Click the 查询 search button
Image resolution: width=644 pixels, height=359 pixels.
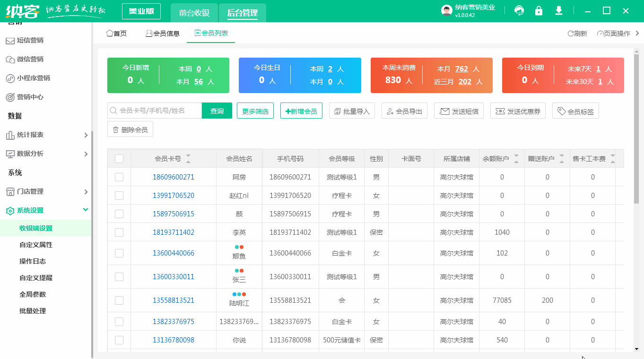click(x=217, y=110)
